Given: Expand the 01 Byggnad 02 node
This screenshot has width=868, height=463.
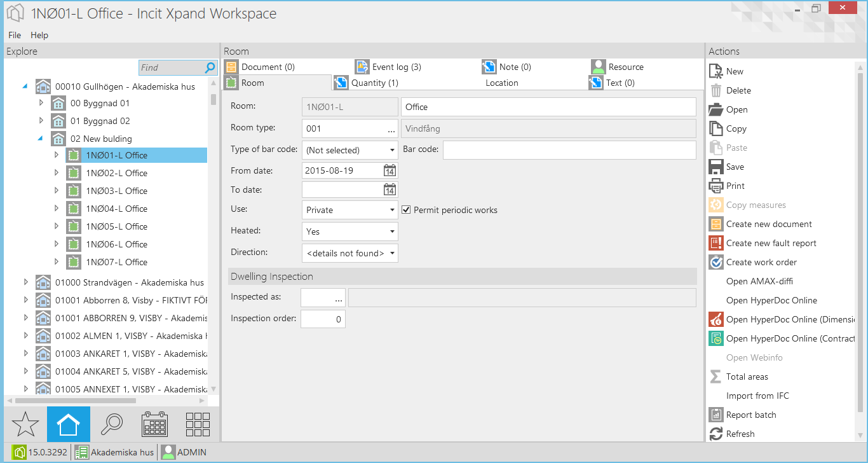Looking at the screenshot, I should point(41,120).
